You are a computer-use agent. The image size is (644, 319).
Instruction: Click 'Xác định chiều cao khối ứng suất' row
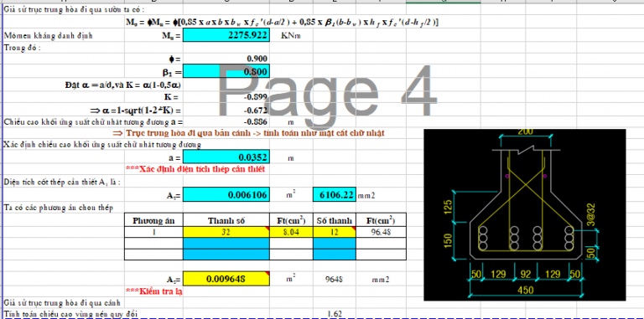pos(102,145)
